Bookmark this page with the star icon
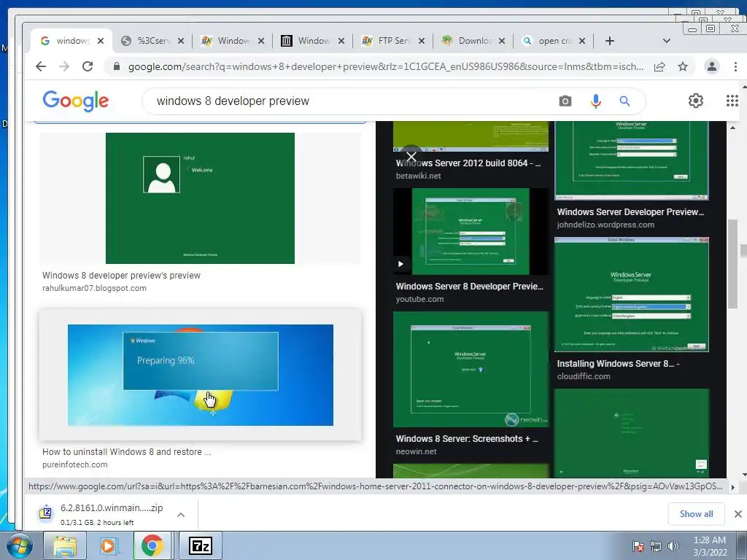This screenshot has width=747, height=560. coord(683,66)
